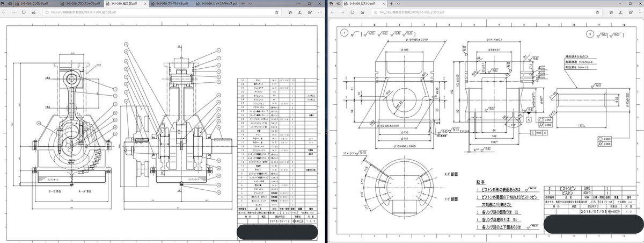
Task: Share the ピストン PDF from right window
Action: 631,12
